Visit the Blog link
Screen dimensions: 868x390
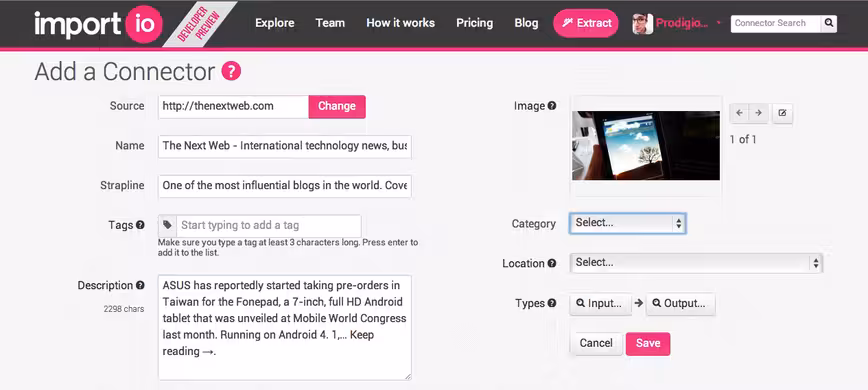[x=526, y=23]
